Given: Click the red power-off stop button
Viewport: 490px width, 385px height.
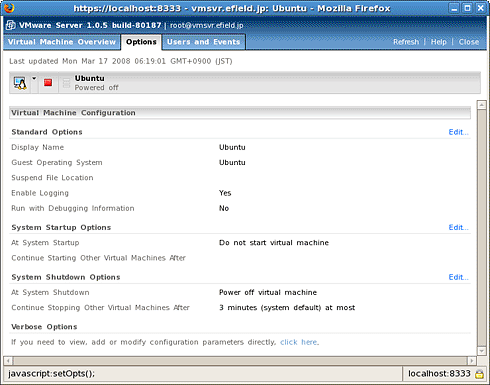Looking at the screenshot, I should point(48,82).
